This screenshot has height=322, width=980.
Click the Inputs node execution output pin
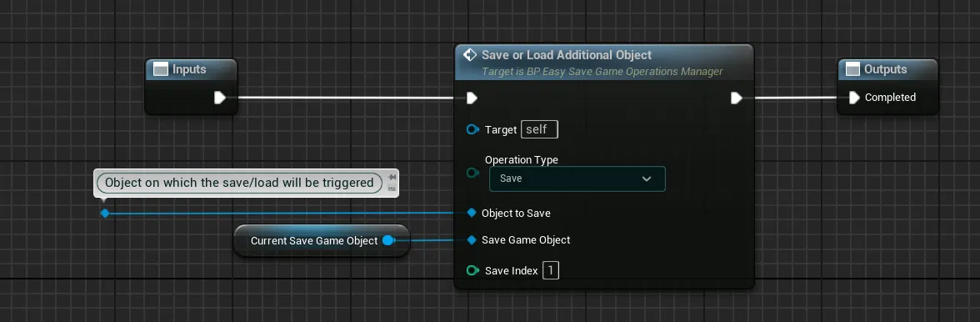[x=219, y=98]
